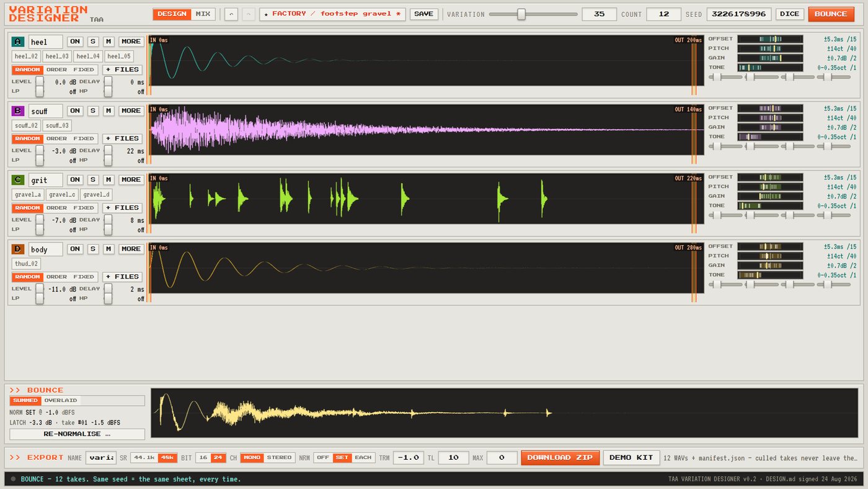Toggle the body layer ON button

pos(75,249)
